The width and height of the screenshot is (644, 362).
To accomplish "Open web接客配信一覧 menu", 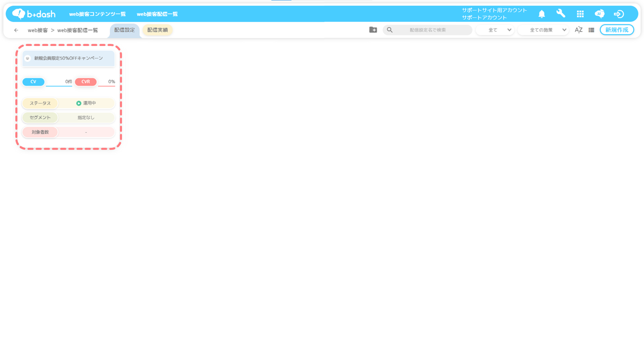I will [x=157, y=14].
